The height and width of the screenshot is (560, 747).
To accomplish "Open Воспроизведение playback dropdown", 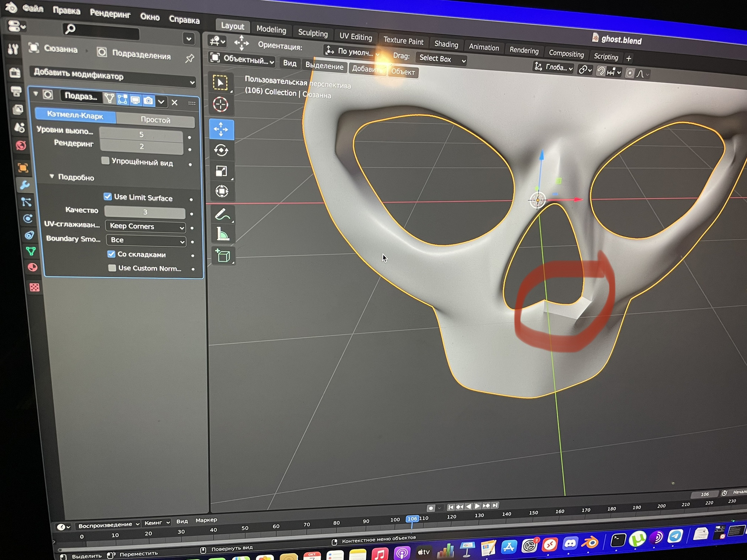I will click(109, 525).
